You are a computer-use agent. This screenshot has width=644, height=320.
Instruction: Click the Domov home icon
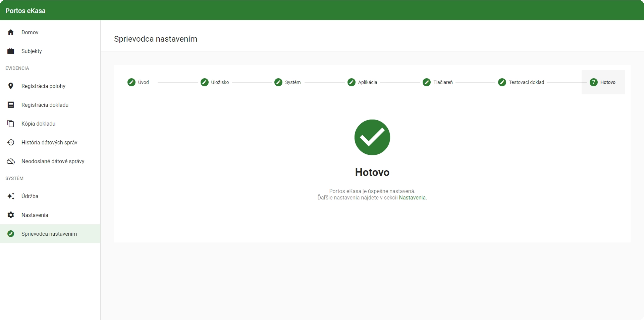(x=11, y=32)
